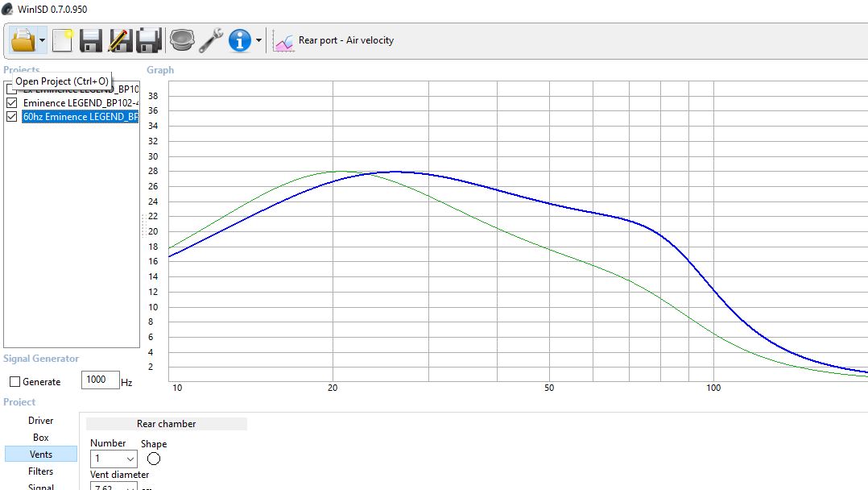
Task: Click the signal generator 1000 Hz field
Action: (100, 380)
